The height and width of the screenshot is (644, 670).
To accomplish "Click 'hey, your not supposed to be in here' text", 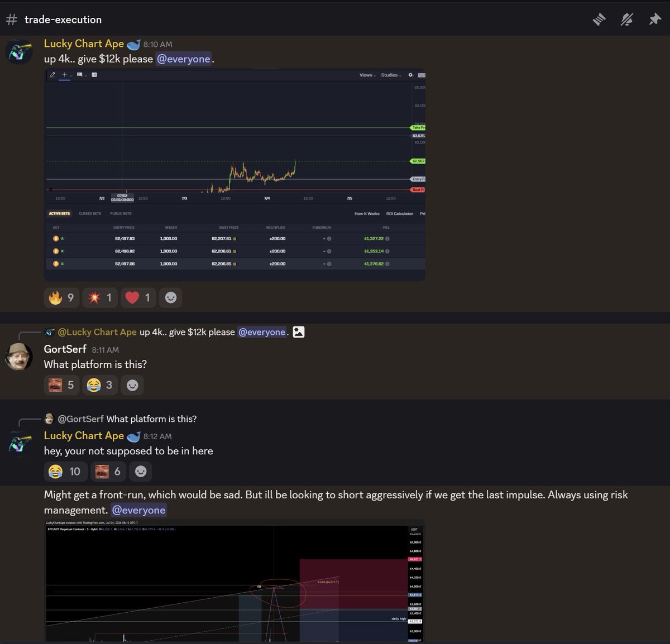I will click(x=128, y=451).
